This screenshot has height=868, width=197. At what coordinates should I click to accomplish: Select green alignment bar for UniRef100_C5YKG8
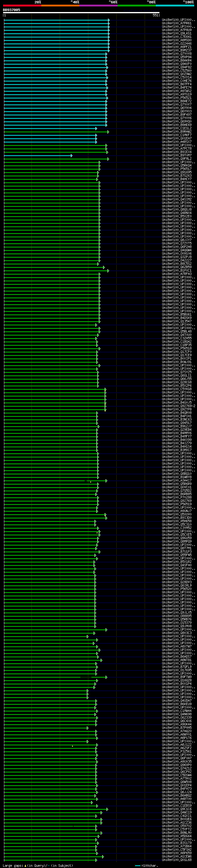55,389
